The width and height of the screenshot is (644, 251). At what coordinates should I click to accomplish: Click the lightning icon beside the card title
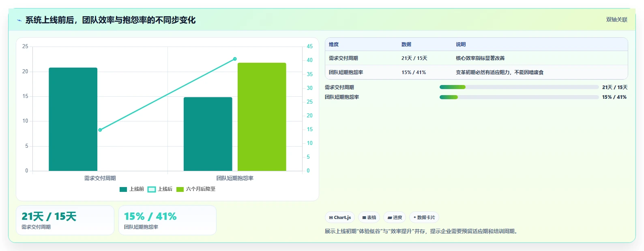coord(19,20)
